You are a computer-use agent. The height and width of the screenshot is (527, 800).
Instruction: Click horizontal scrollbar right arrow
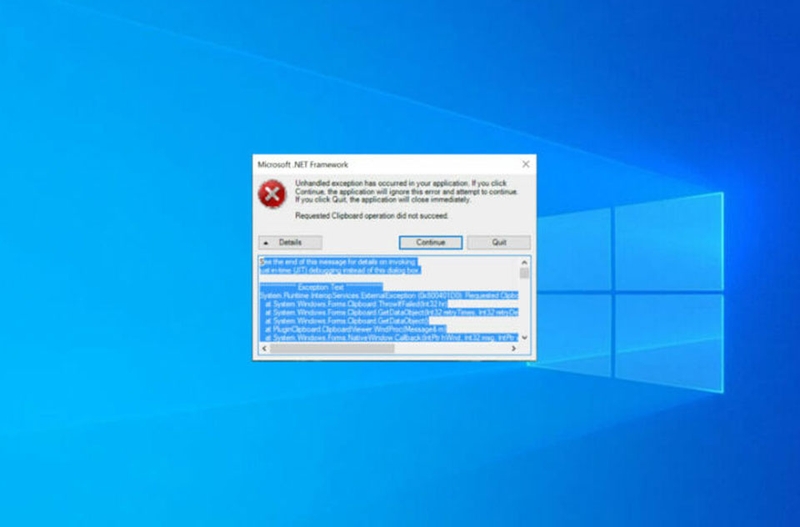click(514, 348)
